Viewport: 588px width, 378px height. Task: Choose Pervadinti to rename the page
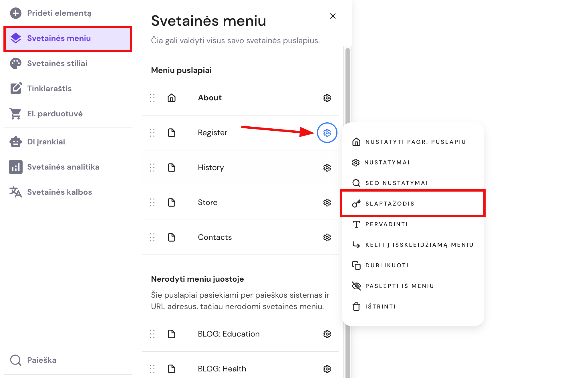[x=386, y=224]
